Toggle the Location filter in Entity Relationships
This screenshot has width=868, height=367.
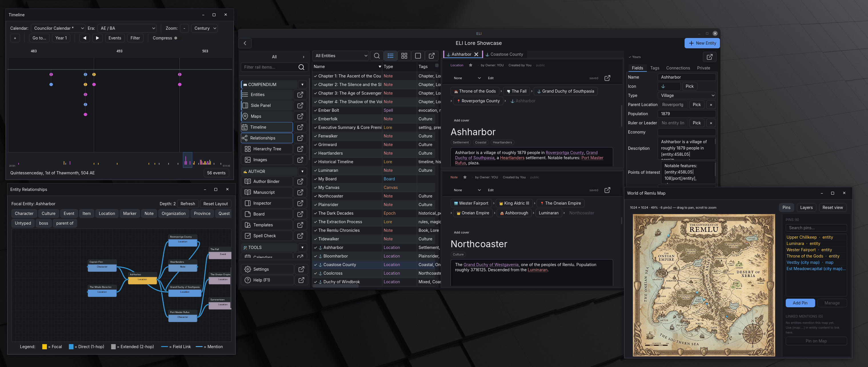(107, 214)
